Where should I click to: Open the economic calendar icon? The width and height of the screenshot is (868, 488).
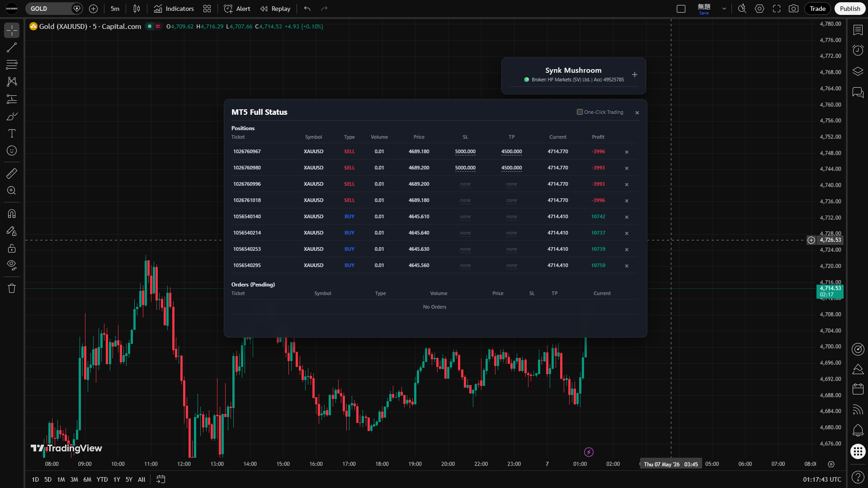[858, 389]
